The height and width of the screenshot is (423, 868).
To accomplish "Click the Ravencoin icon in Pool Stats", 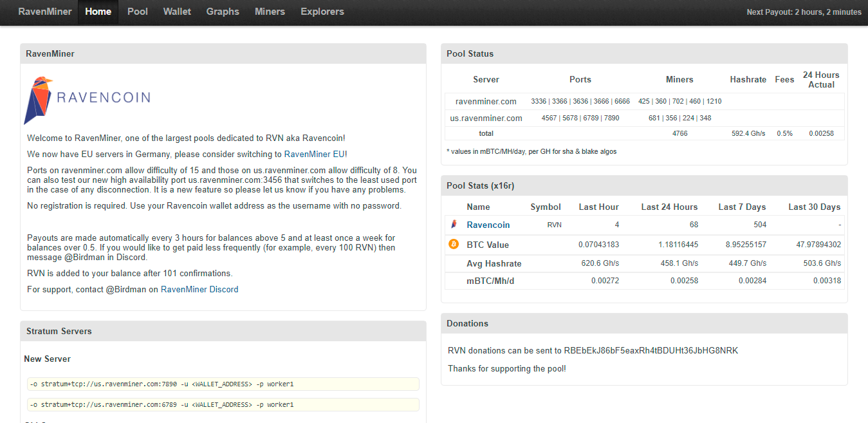I will tap(454, 225).
